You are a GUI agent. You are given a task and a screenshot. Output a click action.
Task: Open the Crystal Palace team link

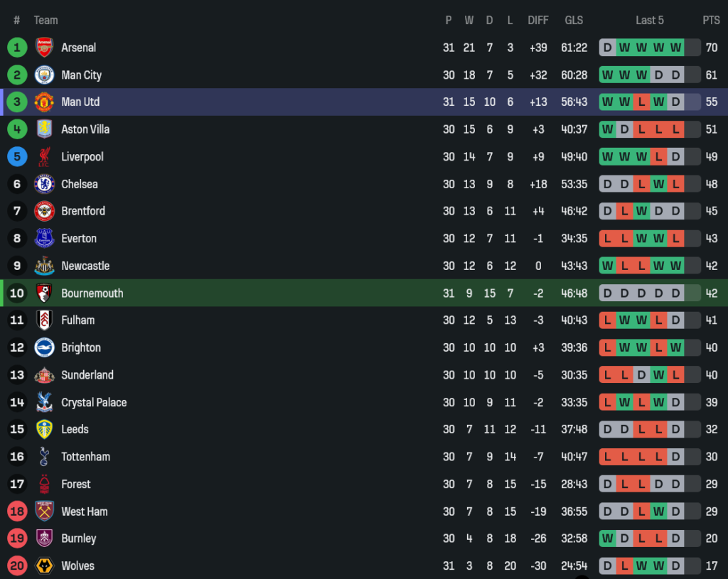click(93, 402)
